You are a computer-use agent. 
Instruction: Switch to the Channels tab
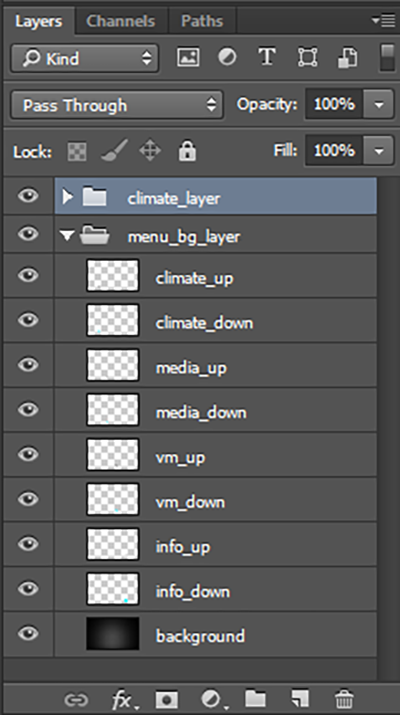pos(120,21)
